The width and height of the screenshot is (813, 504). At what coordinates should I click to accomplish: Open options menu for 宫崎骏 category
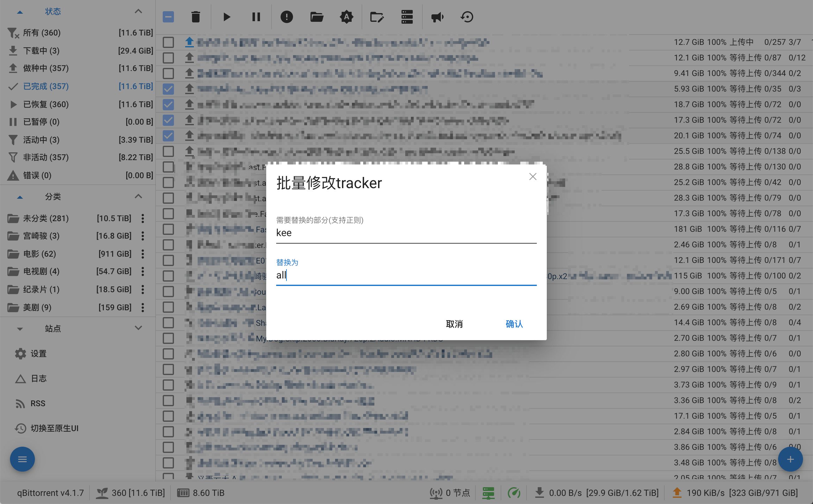pos(143,236)
